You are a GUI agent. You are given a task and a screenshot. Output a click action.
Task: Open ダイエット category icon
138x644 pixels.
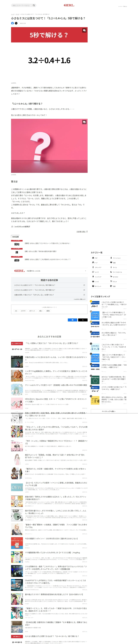pyautogui.click(x=93, y=286)
